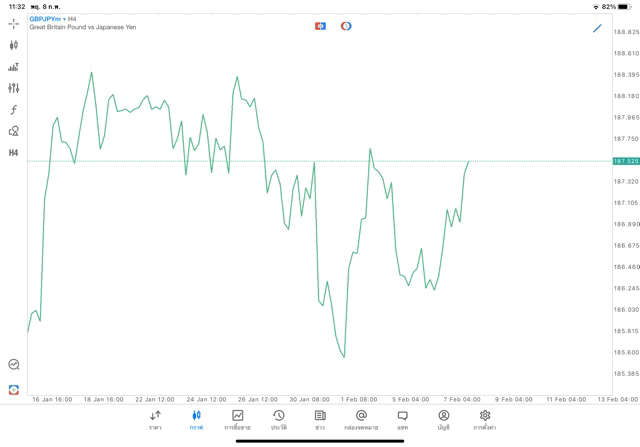The height and width of the screenshot is (447, 640).
Task: Open the กล่องจดหมาย mailbox tab
Action: pos(361,420)
